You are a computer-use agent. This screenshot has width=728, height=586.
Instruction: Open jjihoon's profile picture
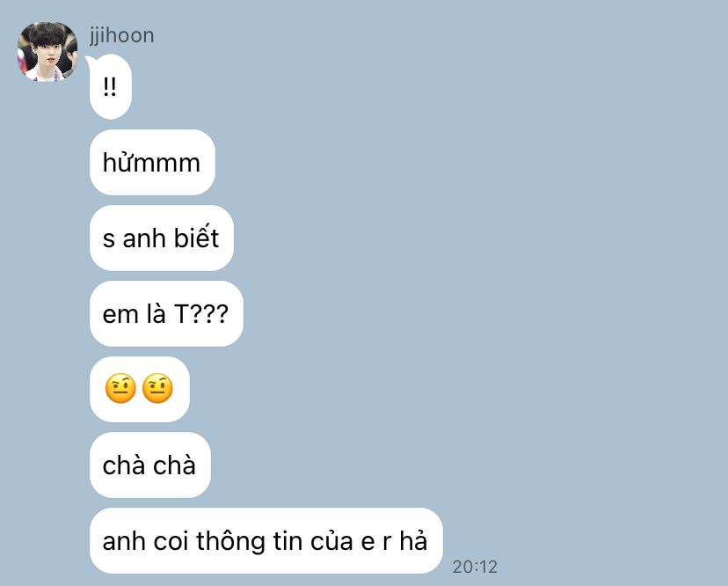(x=47, y=52)
